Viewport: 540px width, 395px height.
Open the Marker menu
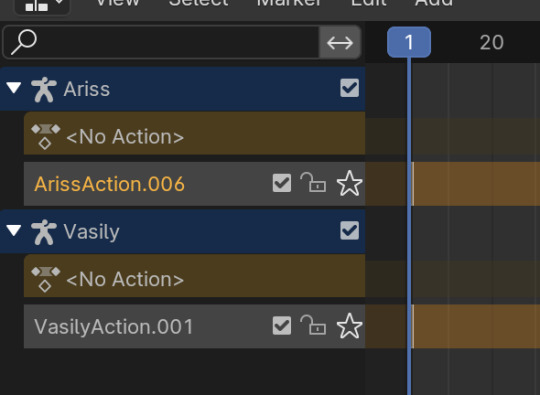coord(289,3)
